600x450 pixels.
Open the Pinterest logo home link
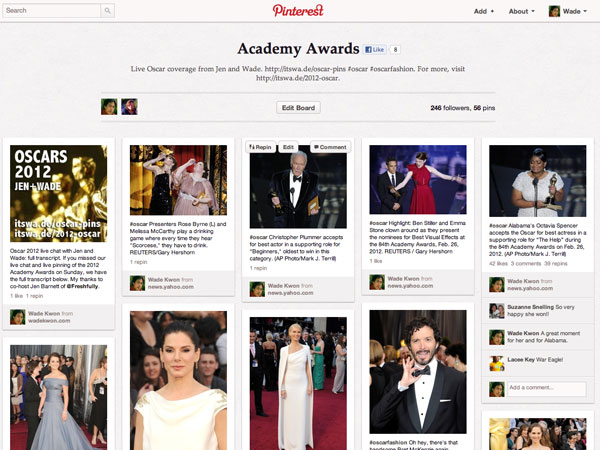[298, 10]
